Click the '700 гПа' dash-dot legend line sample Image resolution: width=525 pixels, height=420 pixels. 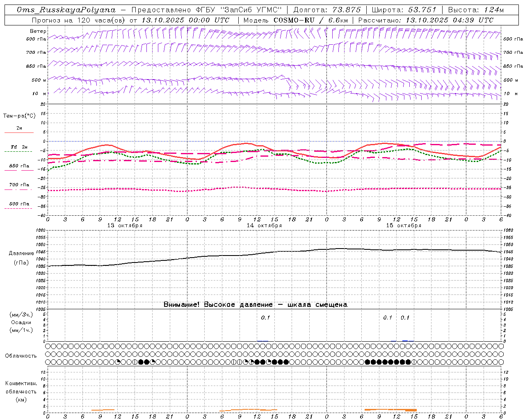pos(18,189)
